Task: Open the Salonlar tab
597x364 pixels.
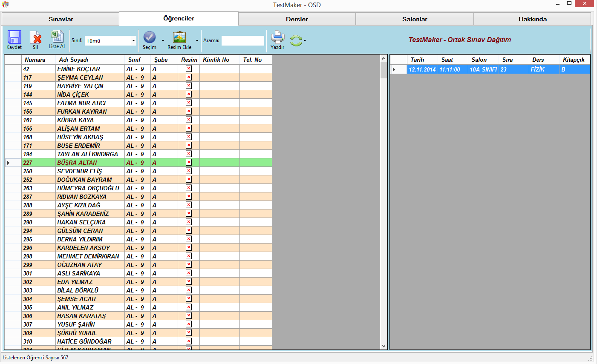Action: click(x=415, y=19)
